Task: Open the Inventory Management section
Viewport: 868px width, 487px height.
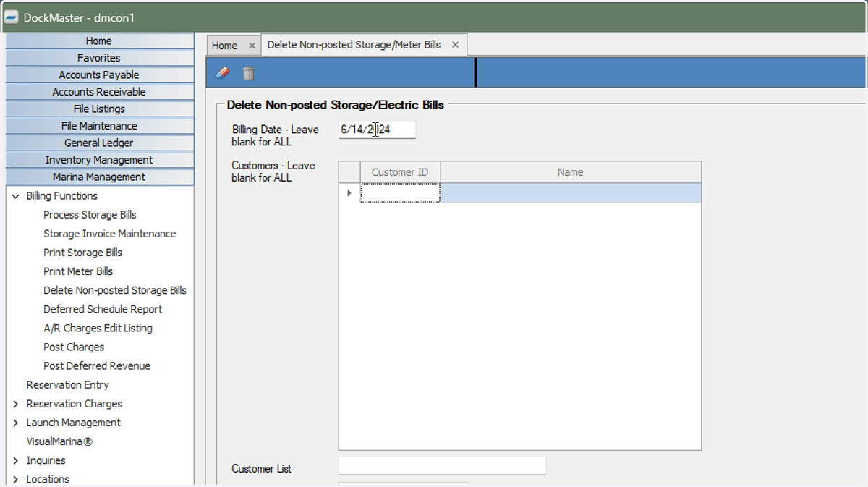Action: coord(99,160)
